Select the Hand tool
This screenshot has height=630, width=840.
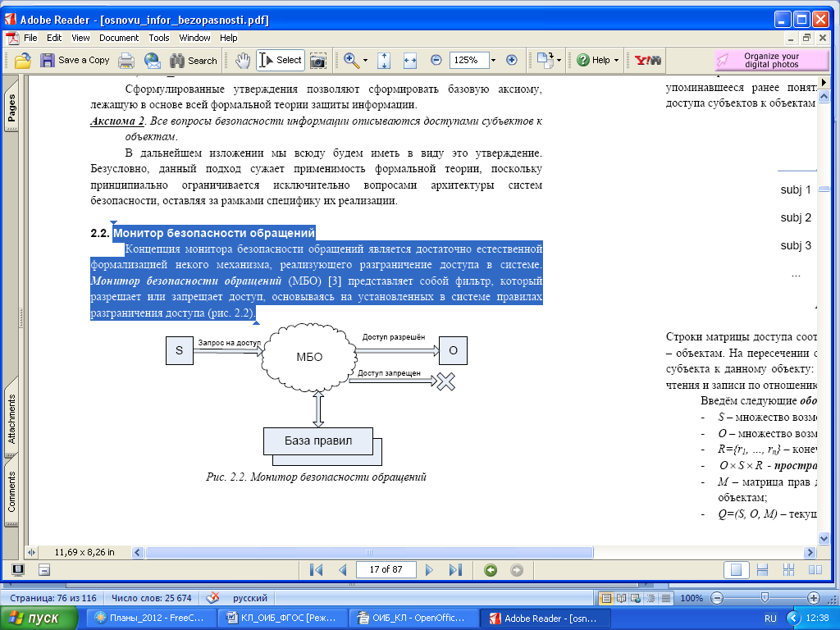(x=243, y=61)
